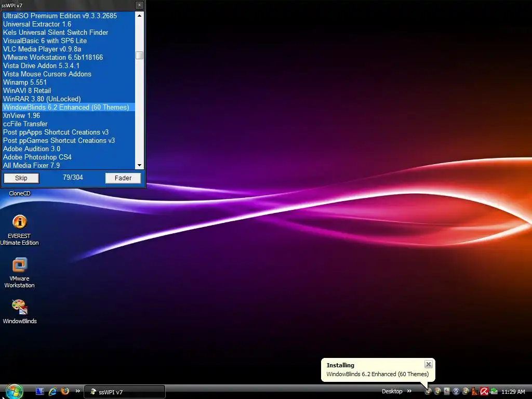Select "Vista Drive Addon 5.3.4.1" row
The height and width of the screenshot is (399, 532).
click(69, 65)
